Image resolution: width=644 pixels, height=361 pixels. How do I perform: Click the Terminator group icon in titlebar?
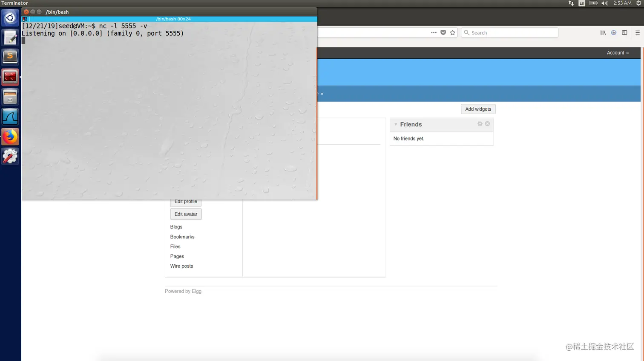coord(25,19)
